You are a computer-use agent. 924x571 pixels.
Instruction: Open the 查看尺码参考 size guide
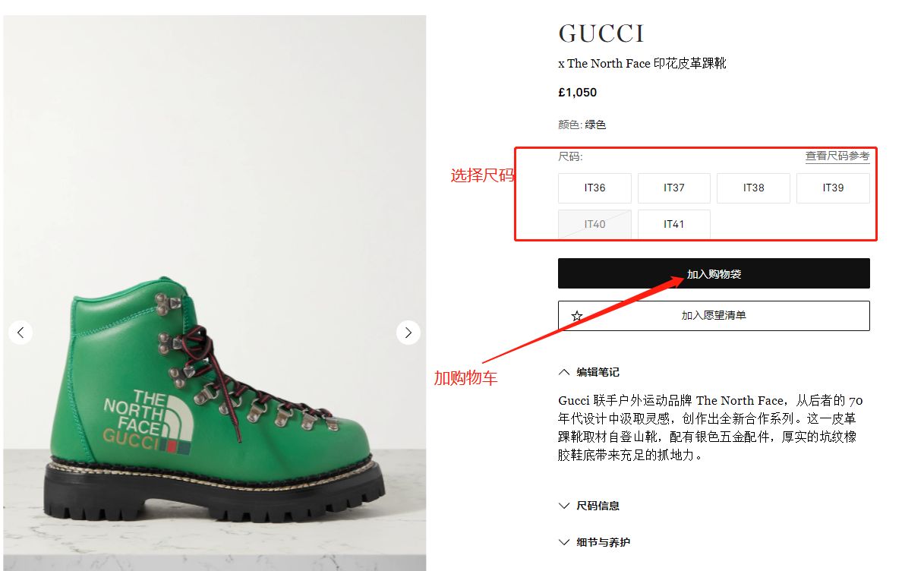pyautogui.click(x=837, y=156)
